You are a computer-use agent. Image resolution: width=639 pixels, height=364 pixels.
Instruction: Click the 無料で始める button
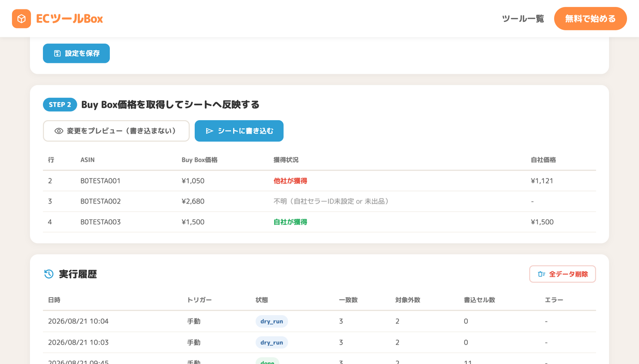click(591, 18)
